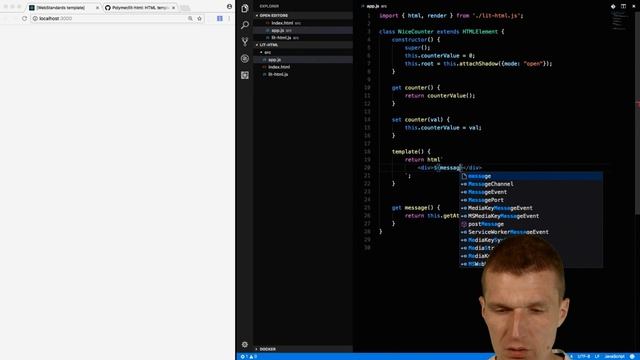The width and height of the screenshot is (640, 360).
Task: Click the LF line ending in status bar
Action: point(597,357)
